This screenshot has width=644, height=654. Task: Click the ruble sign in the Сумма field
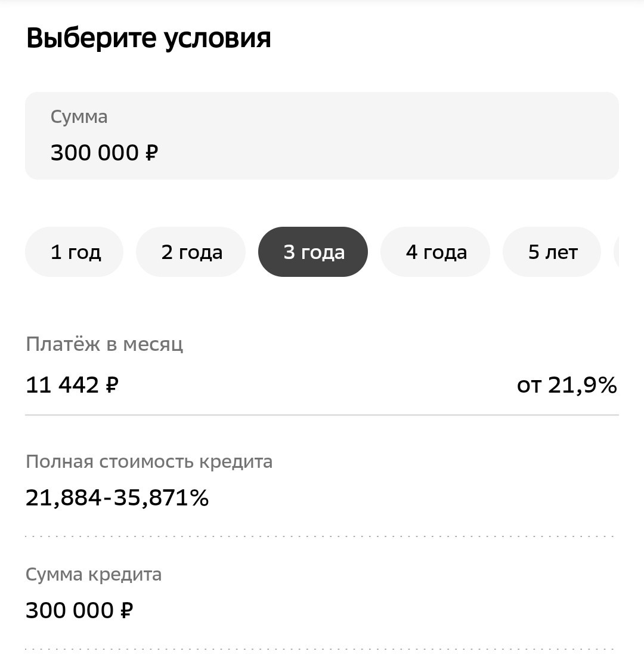(x=151, y=153)
